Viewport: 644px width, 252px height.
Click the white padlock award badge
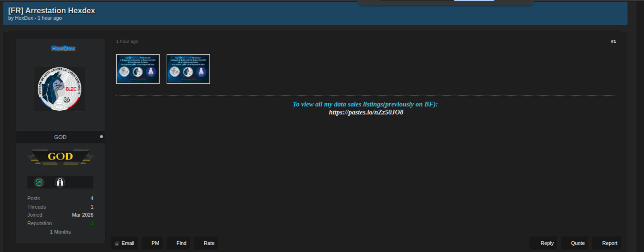pos(60,182)
